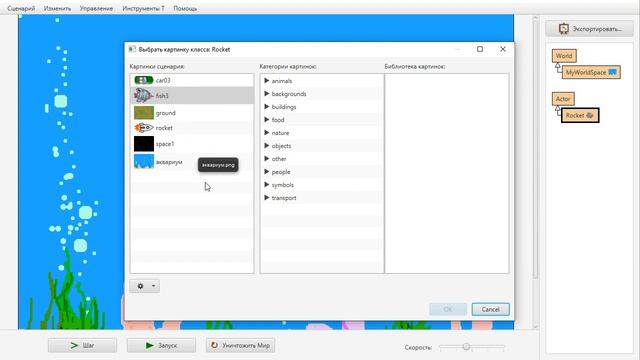
Task: Open the Сценарий menu
Action: 21,8
